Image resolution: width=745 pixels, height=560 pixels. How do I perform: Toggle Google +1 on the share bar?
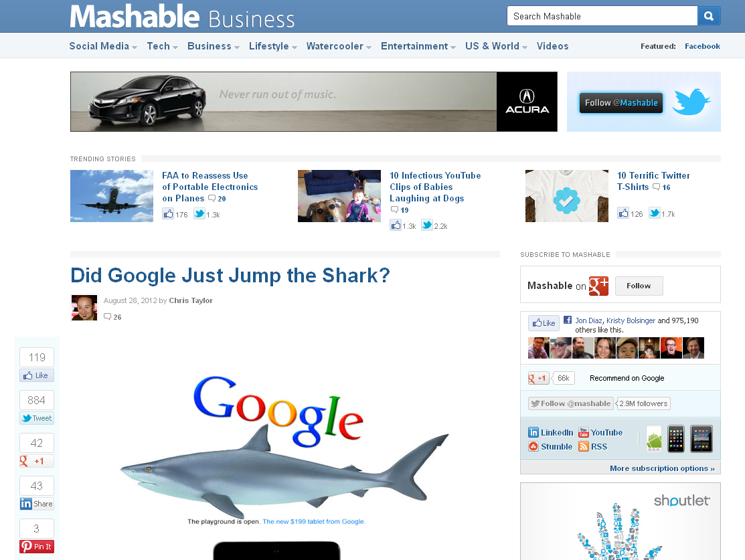(37, 461)
